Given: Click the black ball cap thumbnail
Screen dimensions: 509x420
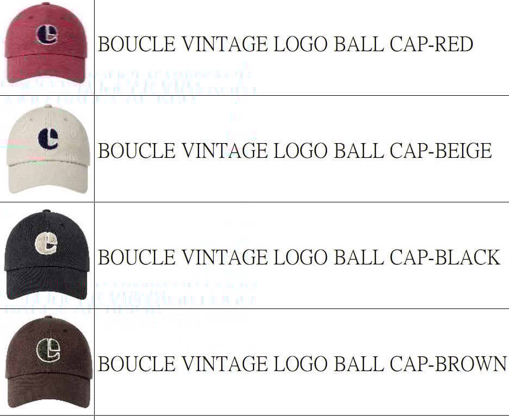Looking at the screenshot, I should tap(47, 255).
